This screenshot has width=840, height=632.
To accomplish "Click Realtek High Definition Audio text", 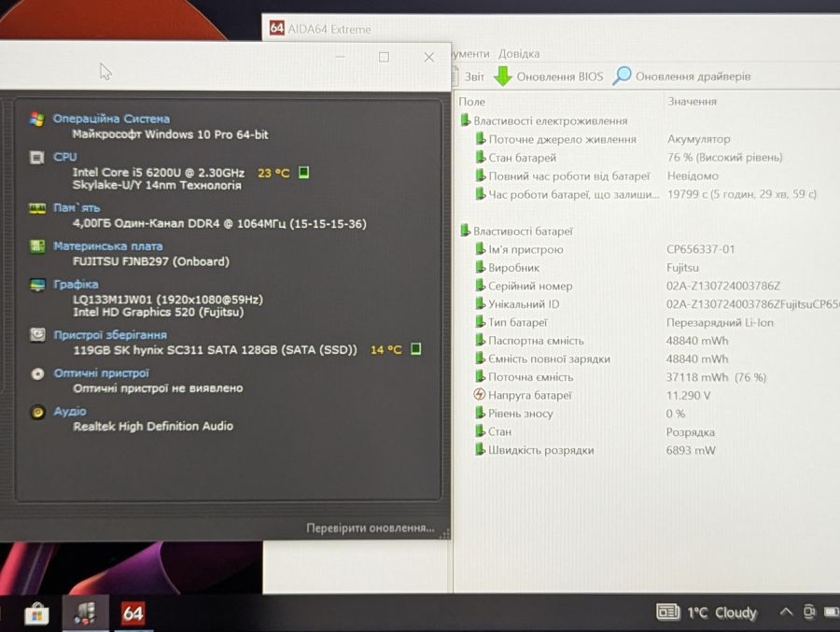I will tap(153, 427).
